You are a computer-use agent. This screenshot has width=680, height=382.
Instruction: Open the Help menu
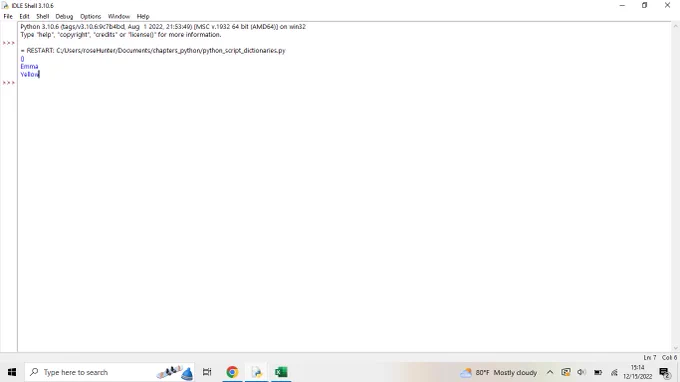[143, 16]
